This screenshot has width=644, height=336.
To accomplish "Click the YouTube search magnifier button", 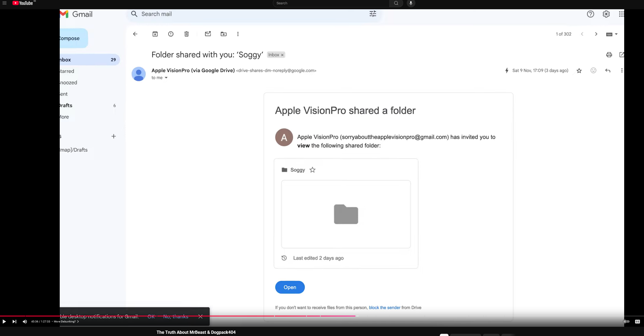I will (x=396, y=3).
